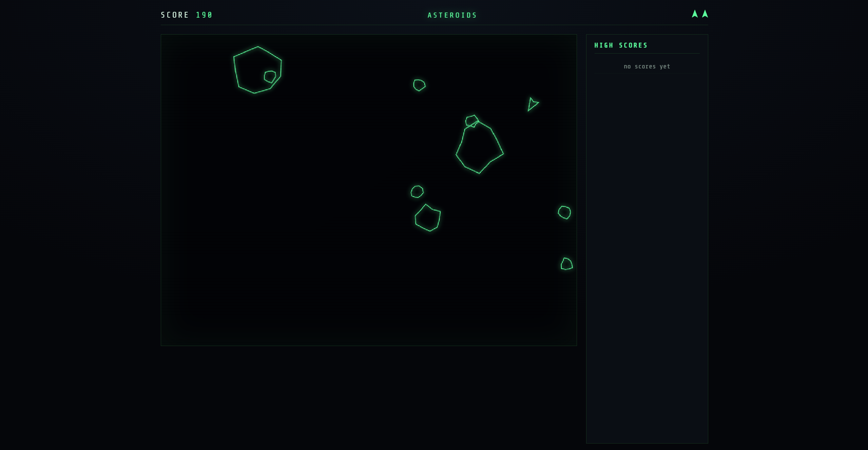Click the lowest small asteroid near the right edge
The height and width of the screenshot is (450, 868).
point(566,264)
